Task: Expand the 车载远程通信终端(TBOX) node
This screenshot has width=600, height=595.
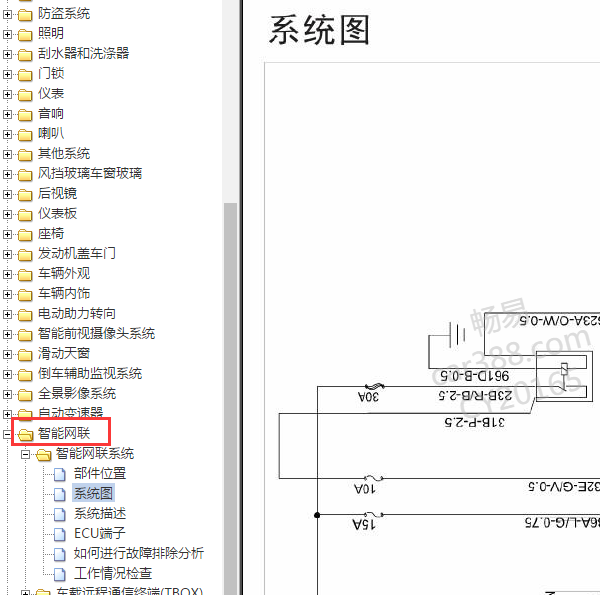Action: click(x=25, y=593)
